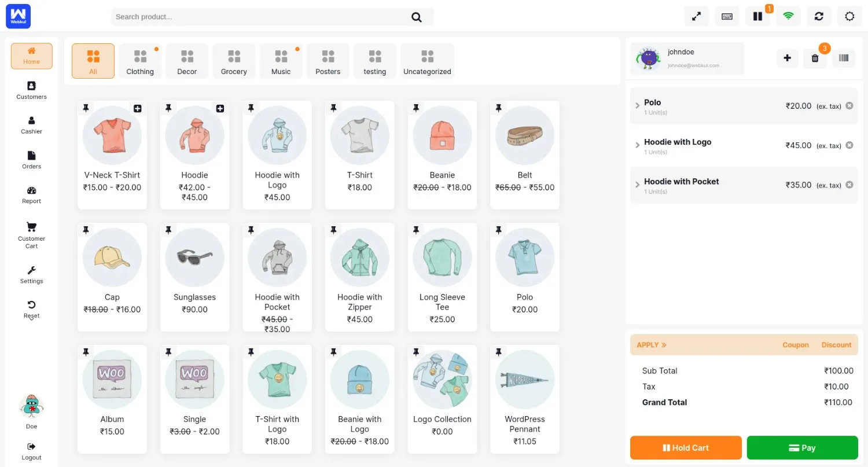Click the sync refresh icon

[x=819, y=16]
